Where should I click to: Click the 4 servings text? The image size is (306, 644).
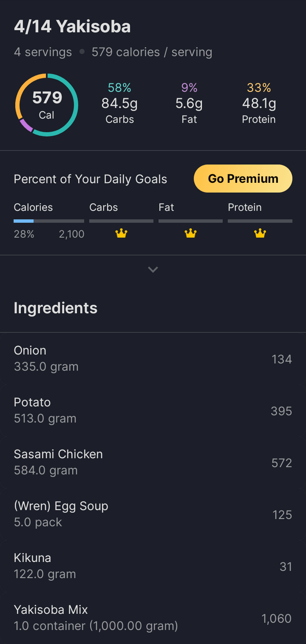[x=43, y=52]
